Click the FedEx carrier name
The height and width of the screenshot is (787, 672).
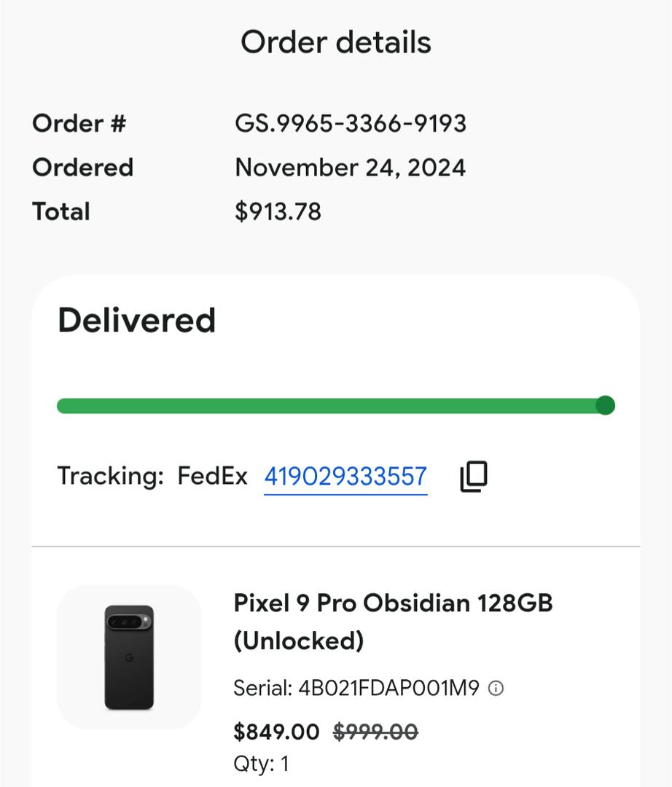[213, 477]
